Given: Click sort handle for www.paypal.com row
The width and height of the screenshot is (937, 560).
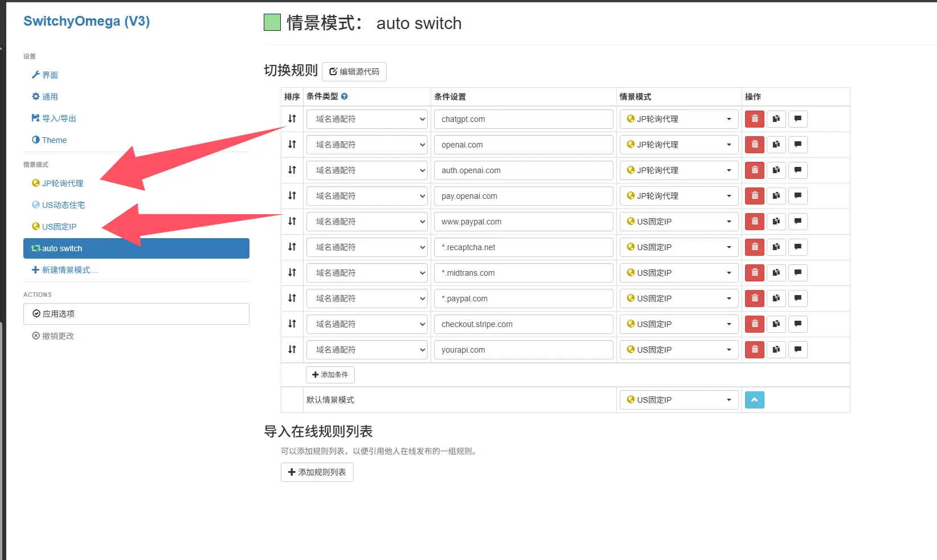Looking at the screenshot, I should point(292,221).
